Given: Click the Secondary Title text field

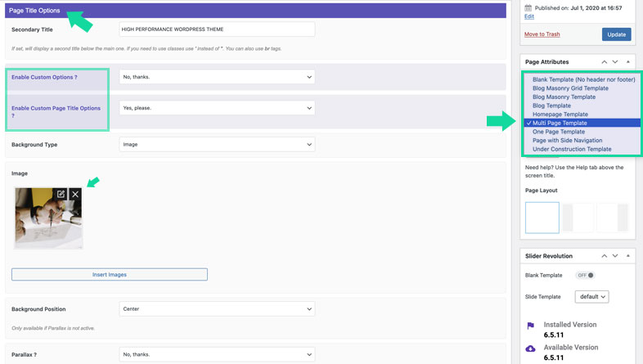Looking at the screenshot, I should coord(217,29).
